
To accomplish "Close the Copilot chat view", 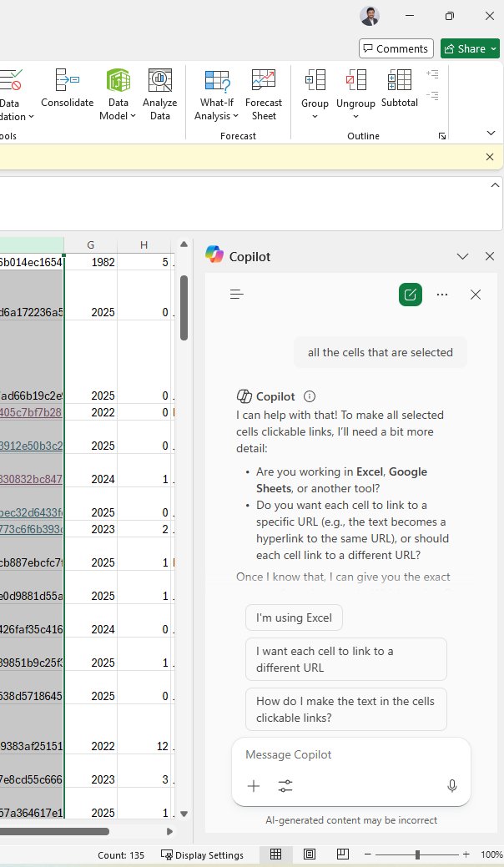I will [x=476, y=295].
